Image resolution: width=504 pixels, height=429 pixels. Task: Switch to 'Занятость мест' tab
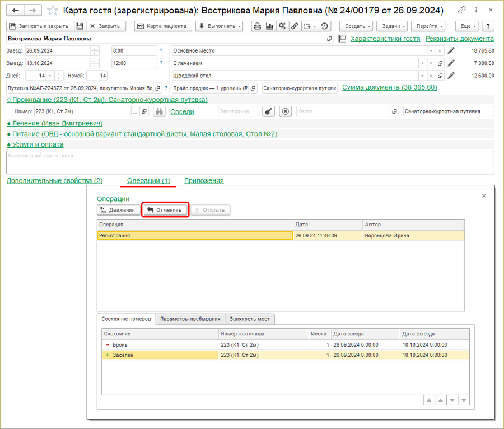(249, 319)
